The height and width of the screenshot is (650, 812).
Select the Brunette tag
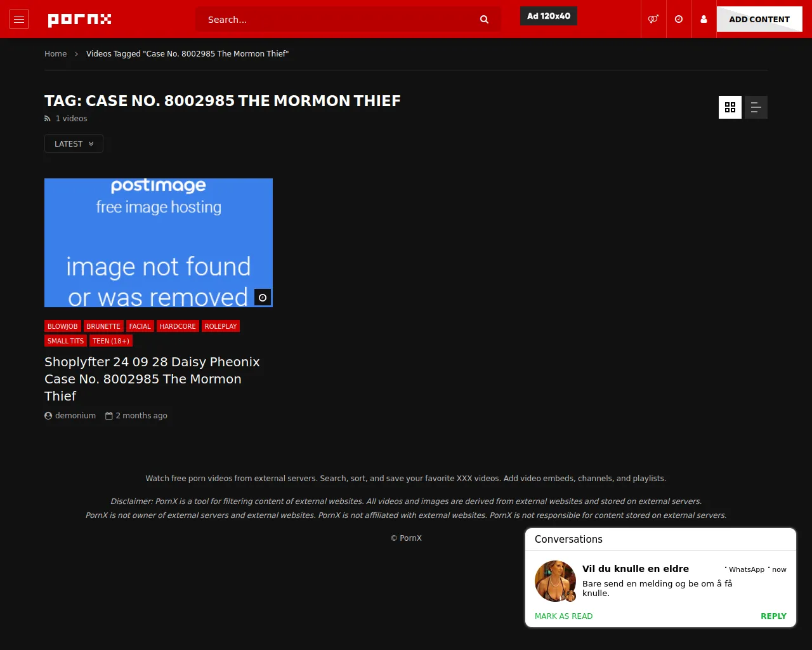pyautogui.click(x=103, y=326)
